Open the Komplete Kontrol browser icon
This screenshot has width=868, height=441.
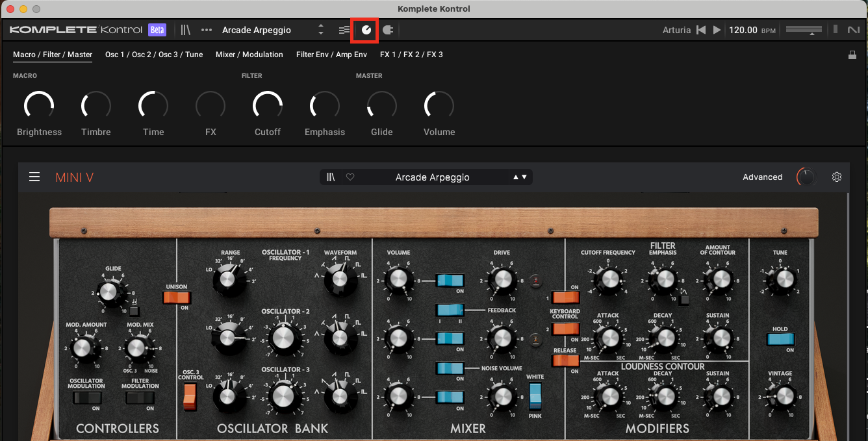[186, 30]
